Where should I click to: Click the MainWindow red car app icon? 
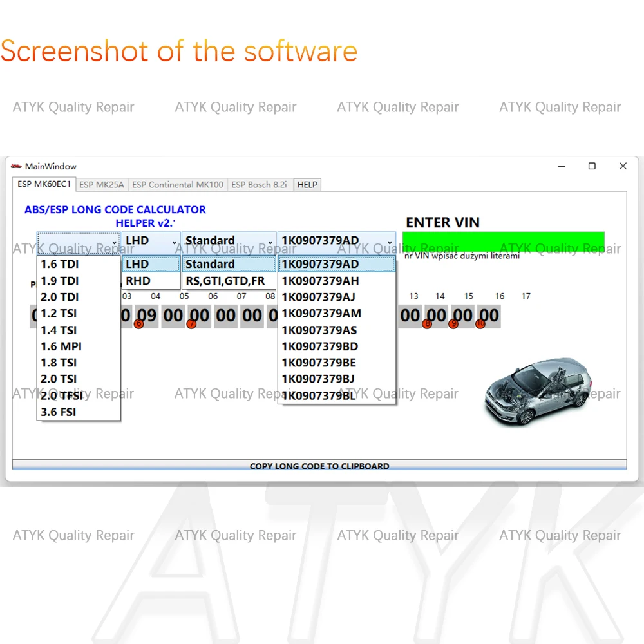16,166
